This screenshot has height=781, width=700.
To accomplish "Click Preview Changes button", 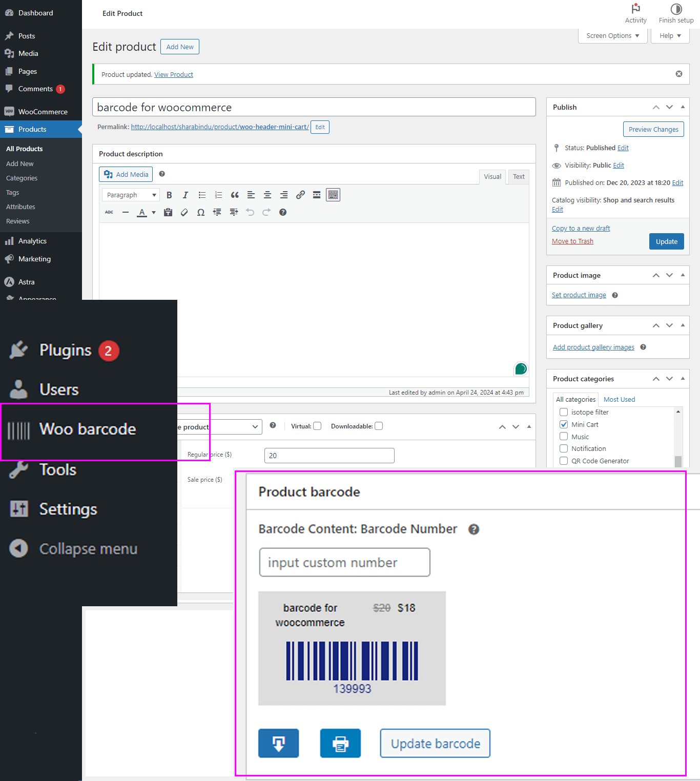I will (653, 129).
